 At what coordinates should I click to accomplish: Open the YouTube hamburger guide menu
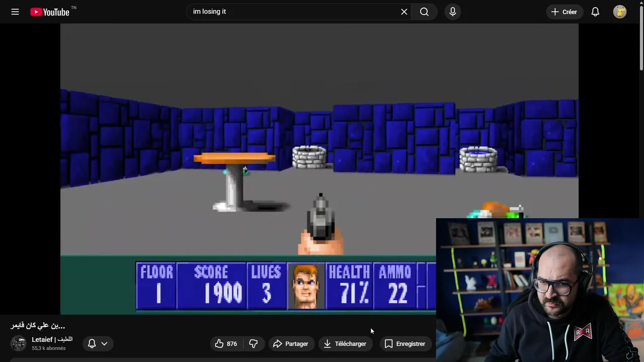pos(15,12)
